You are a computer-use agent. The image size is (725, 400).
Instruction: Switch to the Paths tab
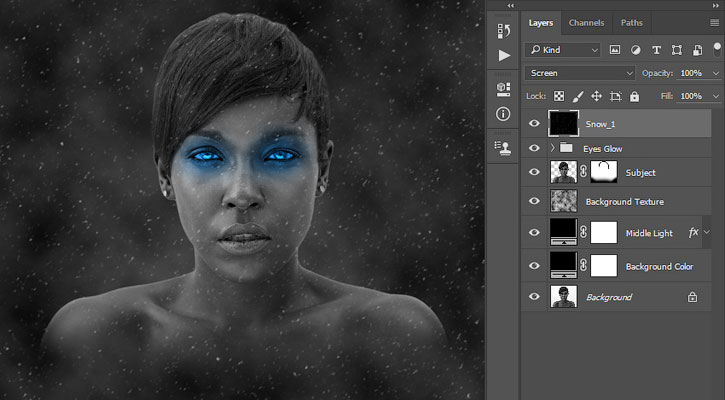[632, 23]
